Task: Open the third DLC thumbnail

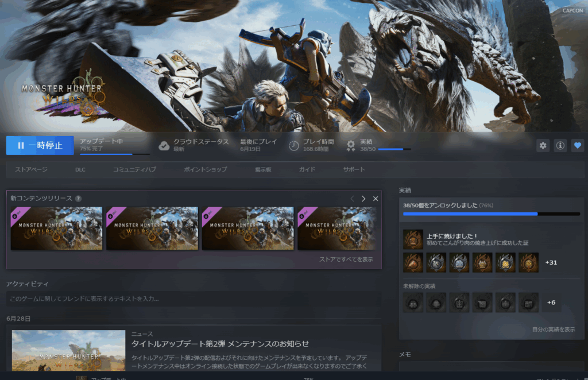Action: click(248, 228)
